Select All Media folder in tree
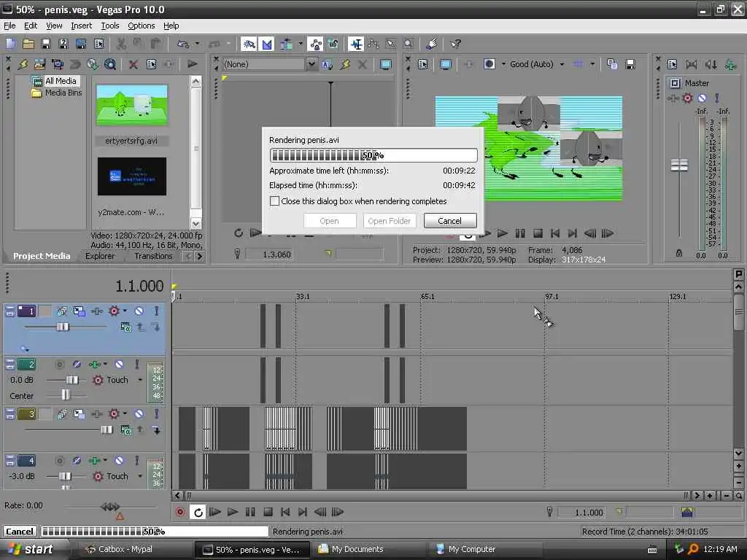 point(60,81)
